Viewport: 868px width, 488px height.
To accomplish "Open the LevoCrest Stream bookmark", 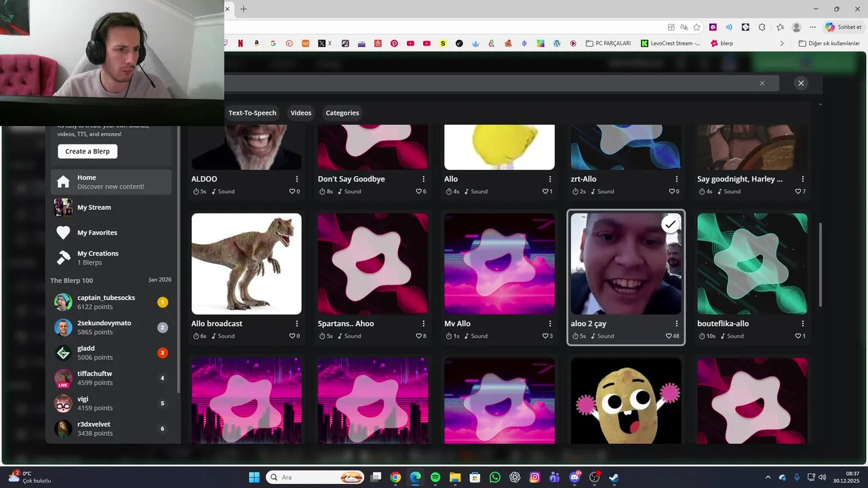I will [670, 43].
